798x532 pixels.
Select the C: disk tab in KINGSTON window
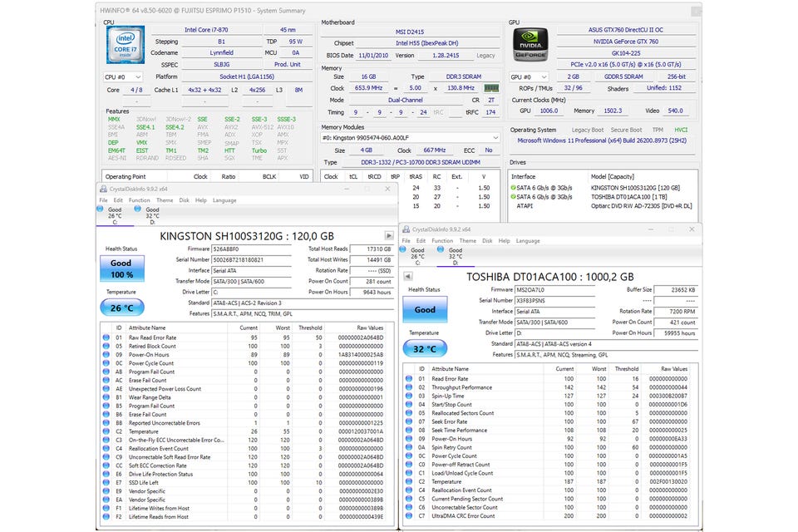(113, 216)
